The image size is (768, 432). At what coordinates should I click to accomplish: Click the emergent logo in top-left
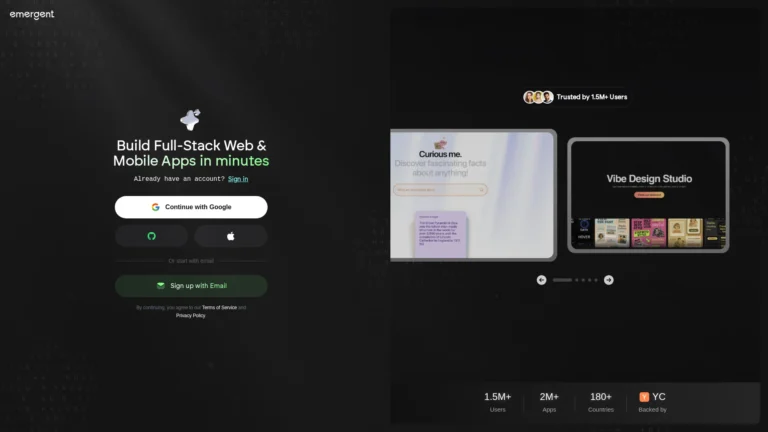click(32, 15)
